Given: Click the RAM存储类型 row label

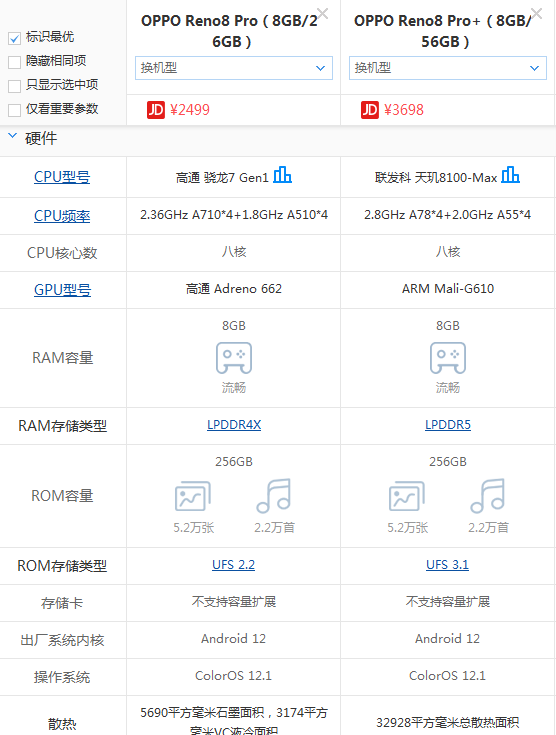Looking at the screenshot, I should point(62,426).
